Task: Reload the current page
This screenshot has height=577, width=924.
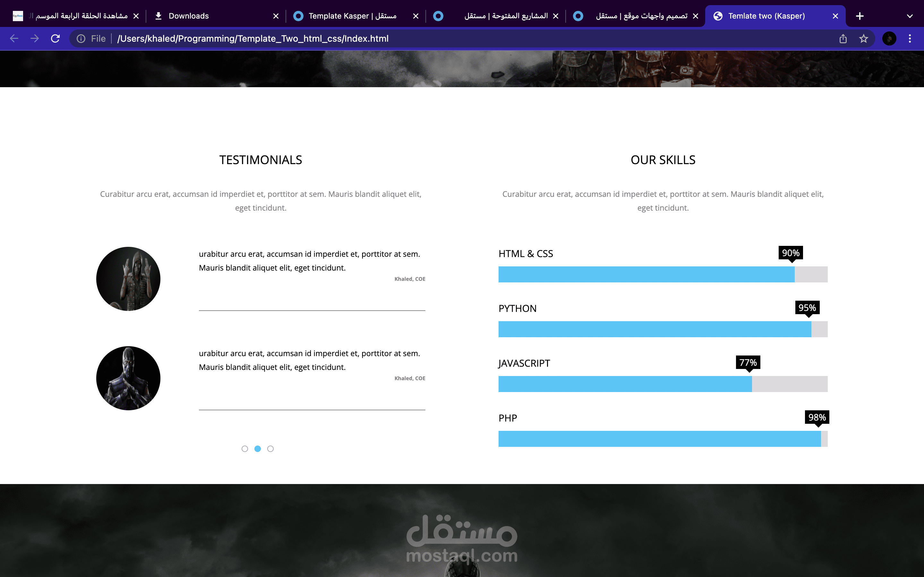Action: coord(56,38)
